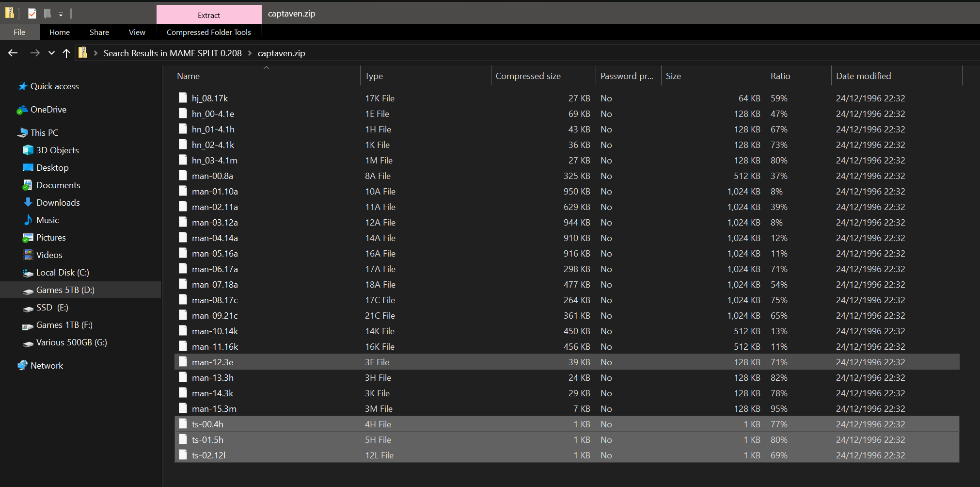Click the Properties quick access toolbar icon
Viewport: 980px width, 487px height.
pyautogui.click(x=32, y=14)
